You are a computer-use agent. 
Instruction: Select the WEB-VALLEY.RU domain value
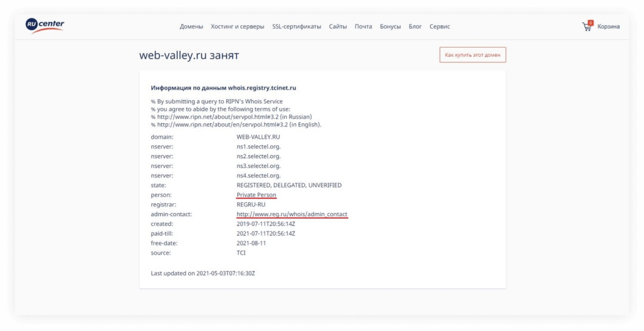point(258,137)
